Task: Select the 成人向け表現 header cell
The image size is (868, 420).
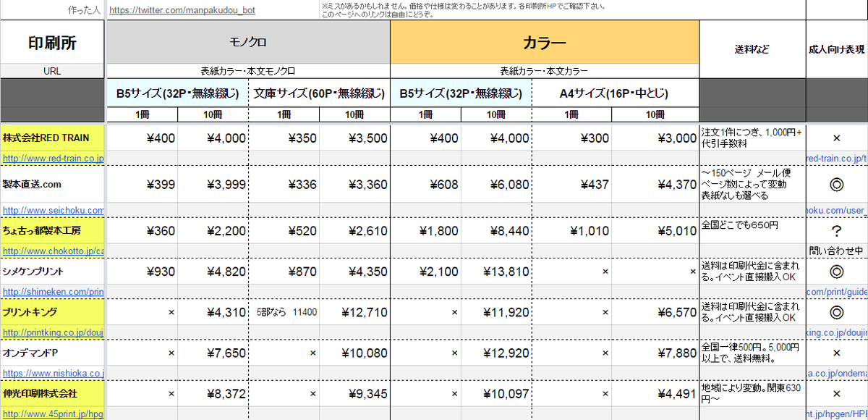Action: [837, 49]
